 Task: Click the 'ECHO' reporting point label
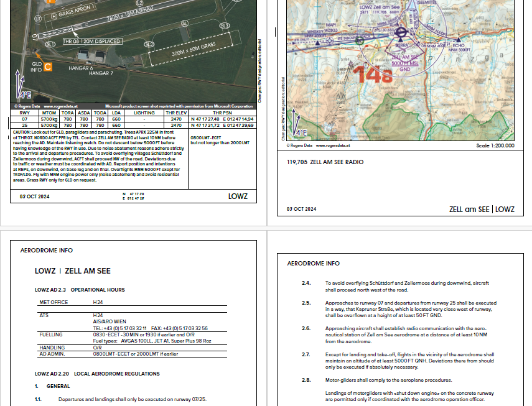click(x=459, y=45)
